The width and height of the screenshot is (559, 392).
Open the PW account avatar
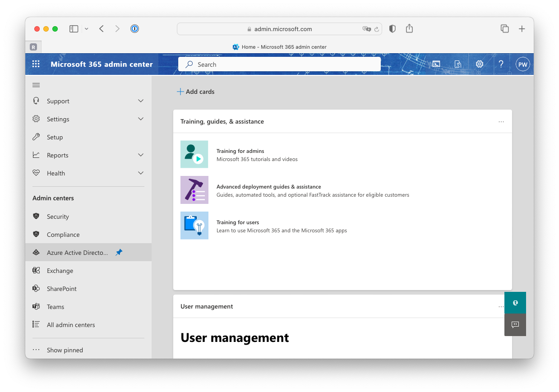pos(523,64)
